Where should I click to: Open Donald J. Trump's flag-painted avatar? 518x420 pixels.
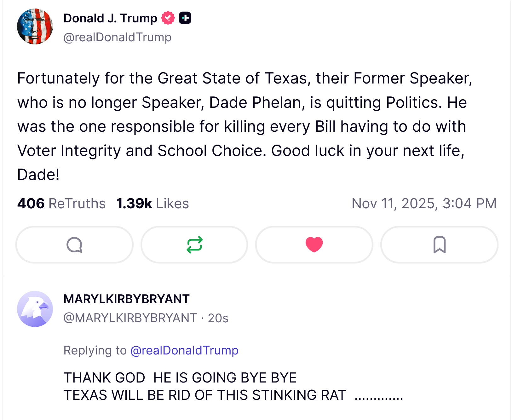click(x=35, y=26)
